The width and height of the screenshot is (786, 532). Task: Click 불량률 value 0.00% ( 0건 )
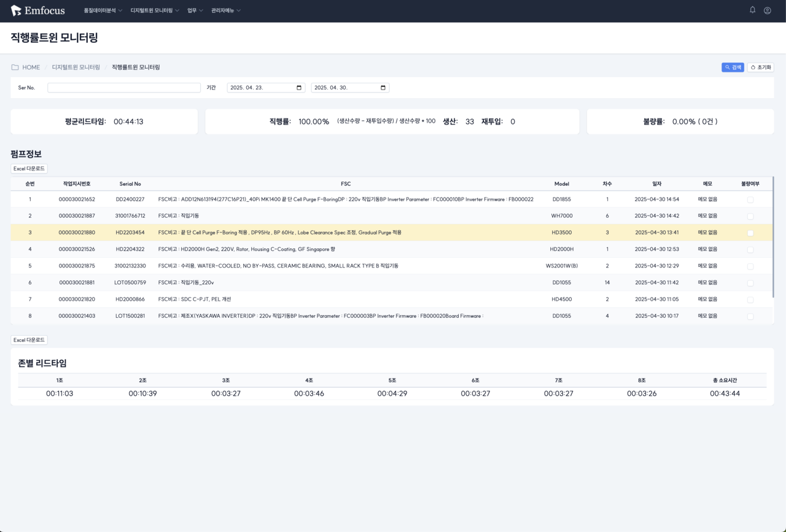pos(695,121)
